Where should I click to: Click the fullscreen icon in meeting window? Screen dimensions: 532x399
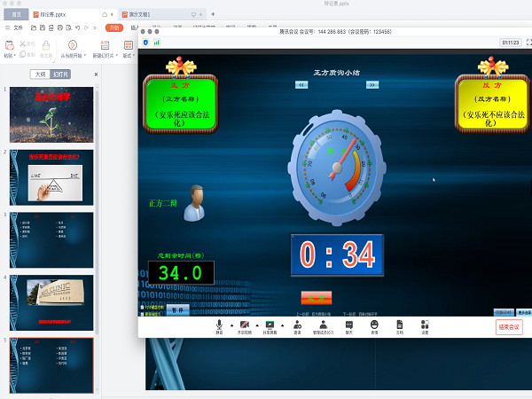point(528,43)
